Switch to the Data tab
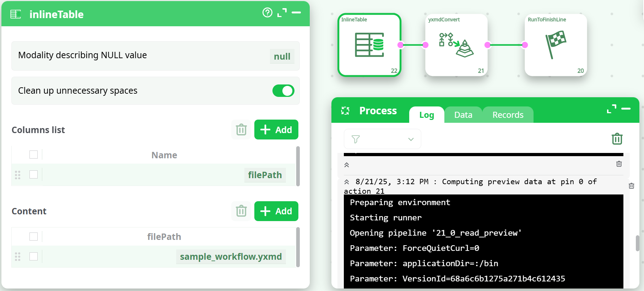Viewport: 644px width, 291px height. 463,115
